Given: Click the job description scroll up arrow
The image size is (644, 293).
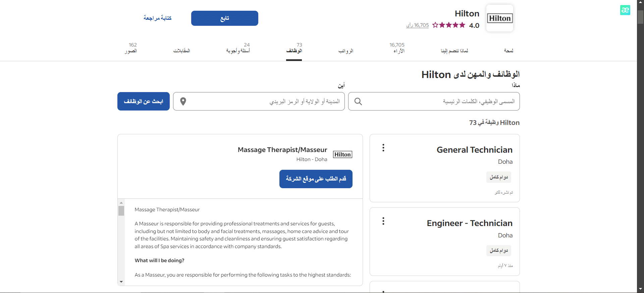Looking at the screenshot, I should pos(121,203).
